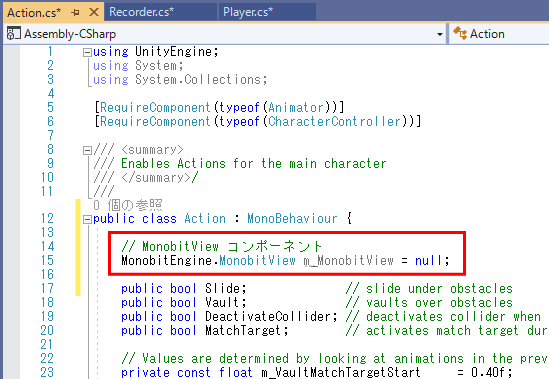Screen dimensions: 549x379
Task: Click the Animator type name
Action: pyautogui.click(x=296, y=108)
